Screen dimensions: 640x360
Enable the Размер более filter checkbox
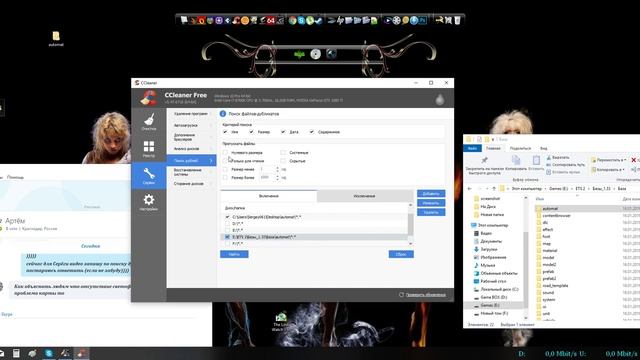pos(225,178)
